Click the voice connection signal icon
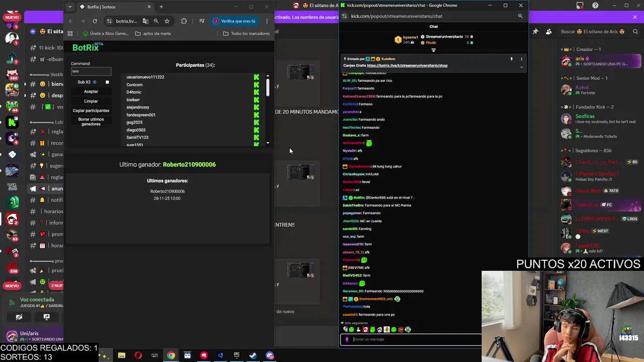Screen dimensions: 644x362 12,303
